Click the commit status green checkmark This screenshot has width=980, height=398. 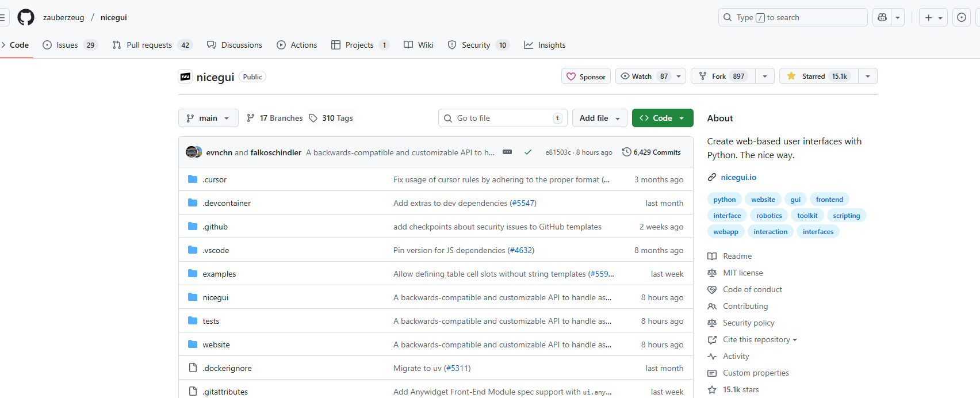527,152
